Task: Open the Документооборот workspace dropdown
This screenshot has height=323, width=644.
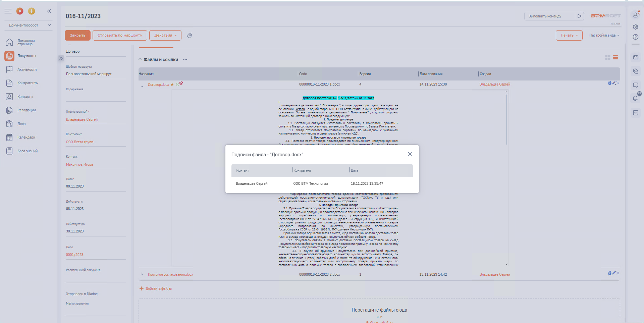Action: [x=29, y=25]
